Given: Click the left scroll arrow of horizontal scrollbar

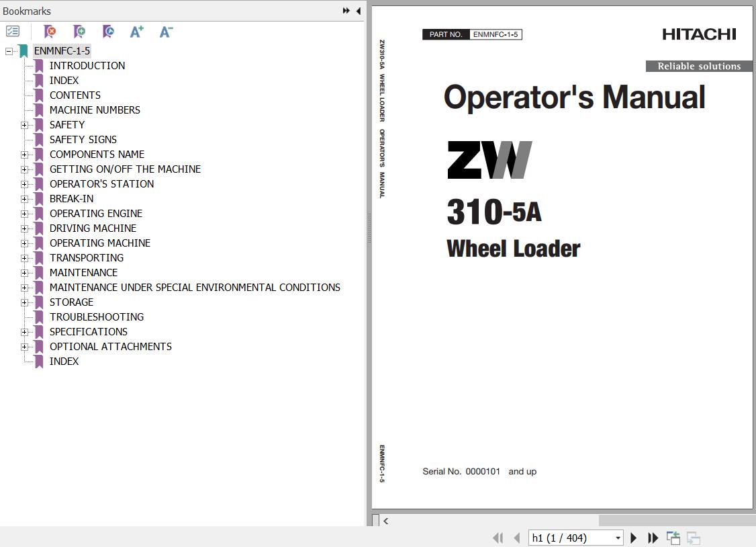Looking at the screenshot, I should (x=385, y=521).
